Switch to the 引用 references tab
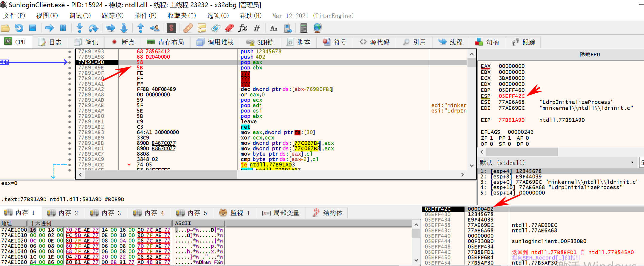Viewport: 644px width, 266px height. (415, 42)
